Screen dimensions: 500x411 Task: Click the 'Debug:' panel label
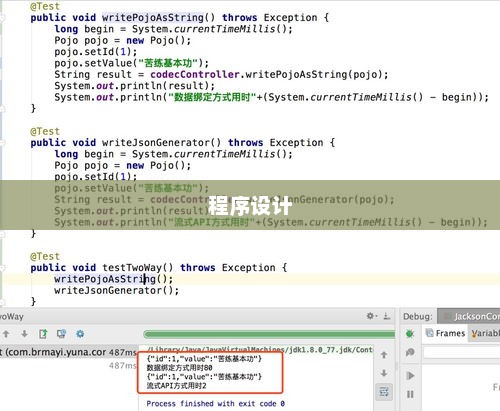418,316
